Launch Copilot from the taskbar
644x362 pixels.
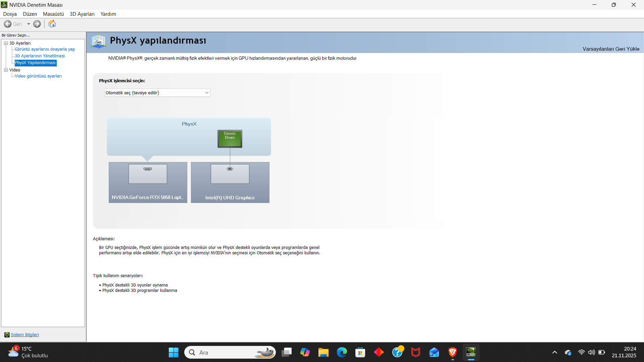click(x=305, y=352)
